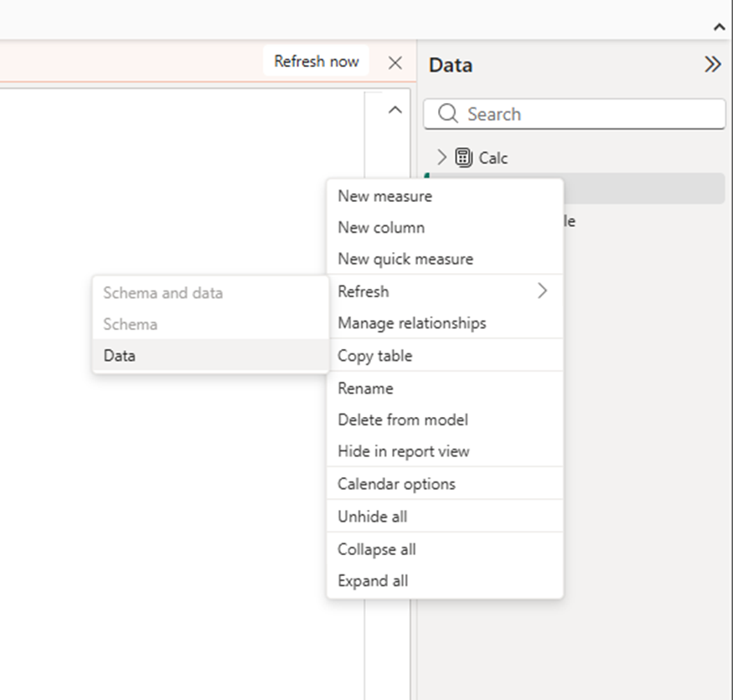This screenshot has width=733, height=700.
Task: Open Manage relationships from menu
Action: (411, 323)
